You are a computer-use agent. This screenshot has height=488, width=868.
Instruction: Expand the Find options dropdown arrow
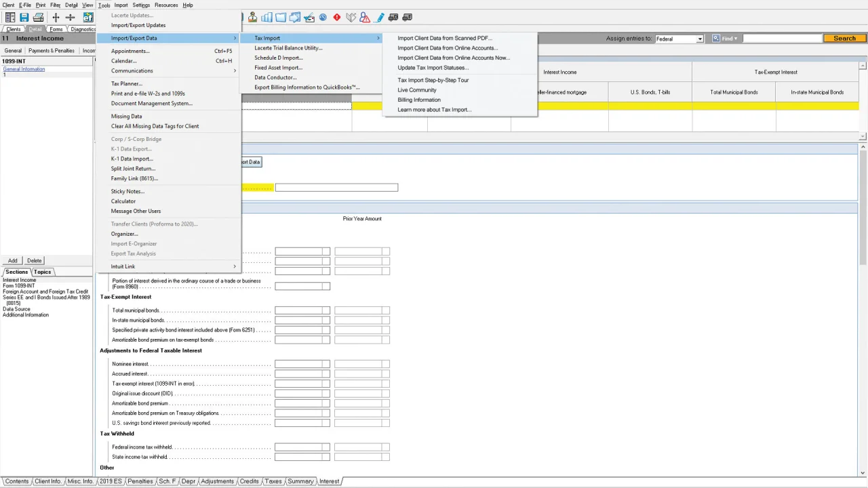736,39
